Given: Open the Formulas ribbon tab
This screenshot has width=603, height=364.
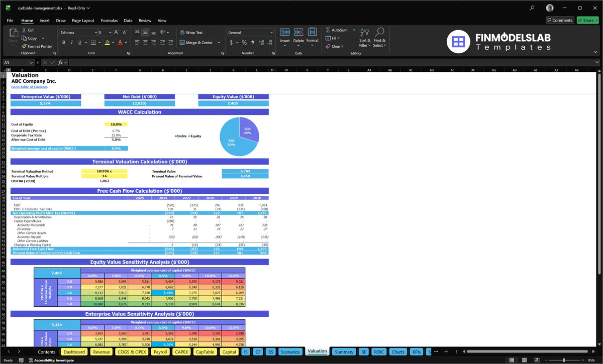Looking at the screenshot, I should pyautogui.click(x=109, y=21).
